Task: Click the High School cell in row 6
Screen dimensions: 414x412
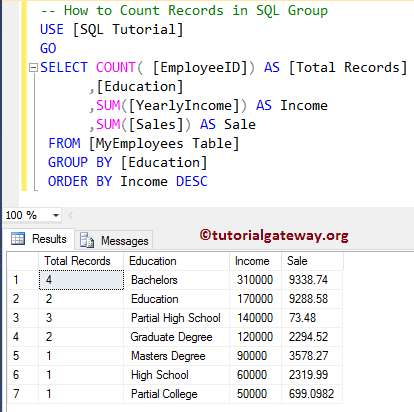Action: tap(177, 375)
